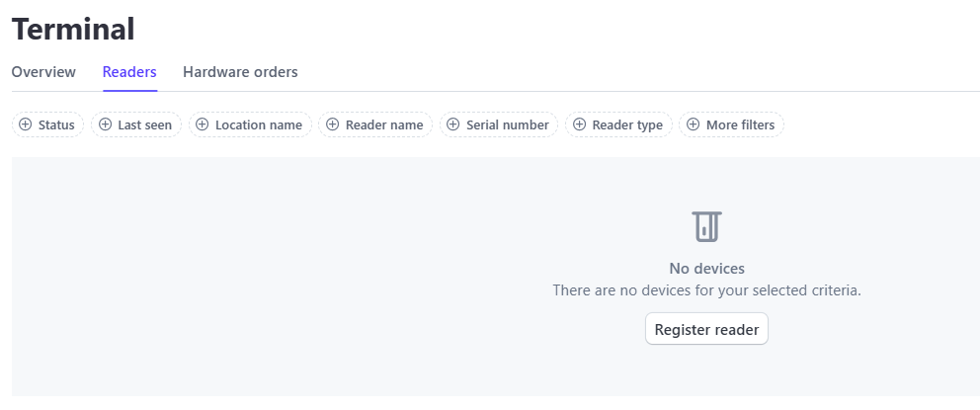The height and width of the screenshot is (410, 980).
Task: Click the Terminal page heading
Action: (73, 29)
